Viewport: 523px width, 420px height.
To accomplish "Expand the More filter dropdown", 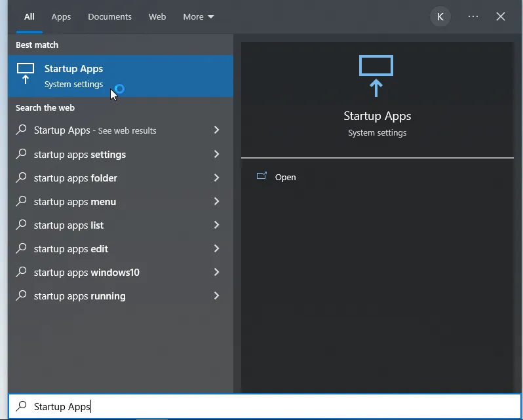I will tap(199, 17).
